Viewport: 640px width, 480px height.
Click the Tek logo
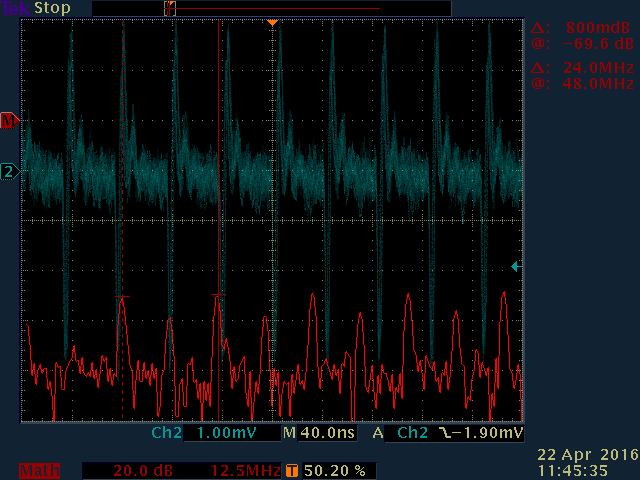(16, 8)
